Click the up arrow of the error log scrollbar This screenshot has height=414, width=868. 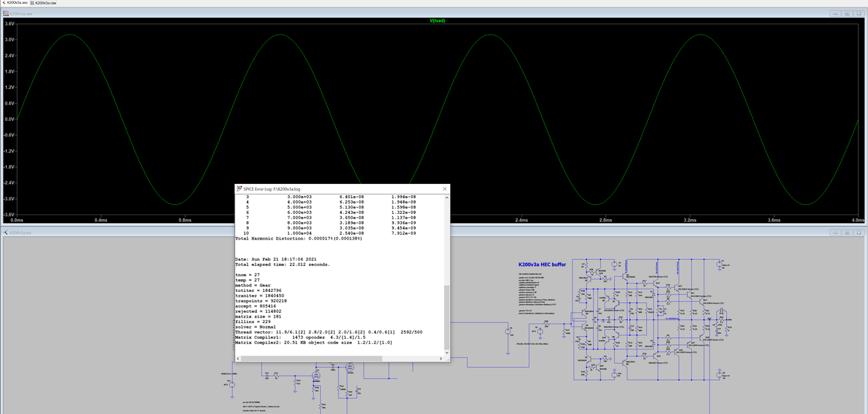coord(446,197)
